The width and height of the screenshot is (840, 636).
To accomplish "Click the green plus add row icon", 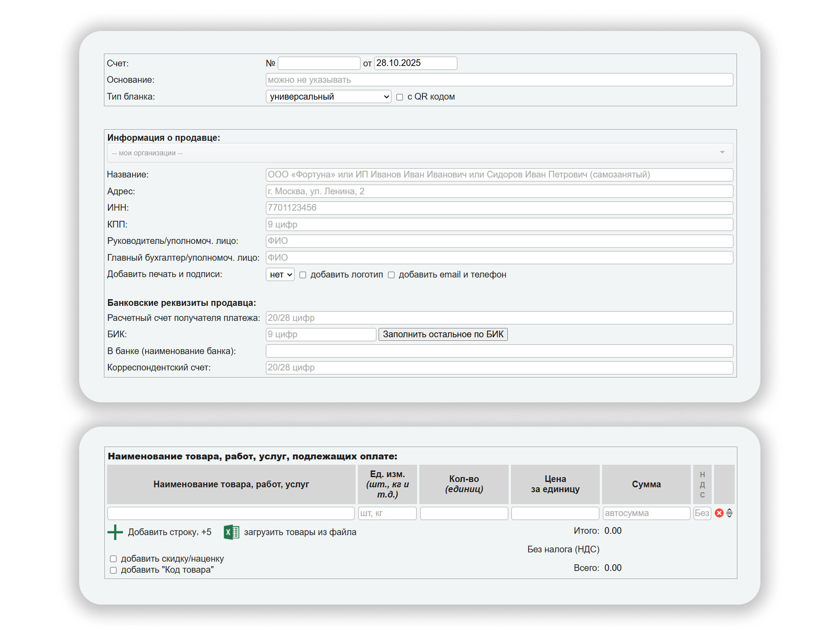I will 115,532.
